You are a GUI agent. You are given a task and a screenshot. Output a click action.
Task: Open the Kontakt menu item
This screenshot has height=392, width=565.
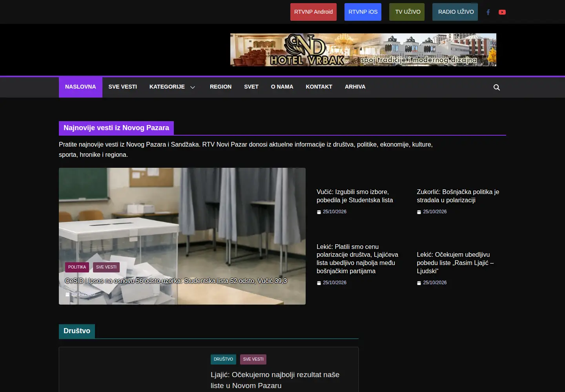click(x=319, y=87)
